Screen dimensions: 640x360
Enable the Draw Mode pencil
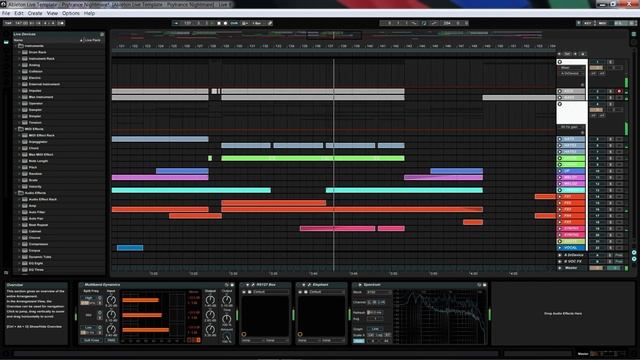[270, 23]
